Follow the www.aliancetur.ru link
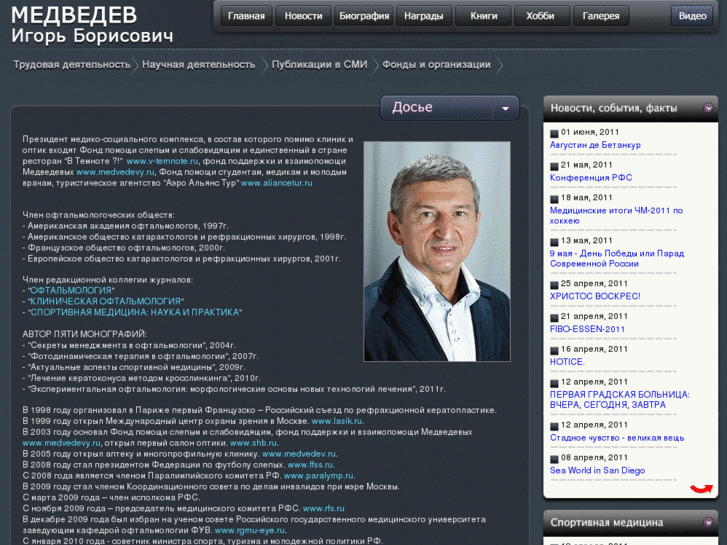Image resolution: width=727 pixels, height=545 pixels. pyautogui.click(x=276, y=183)
